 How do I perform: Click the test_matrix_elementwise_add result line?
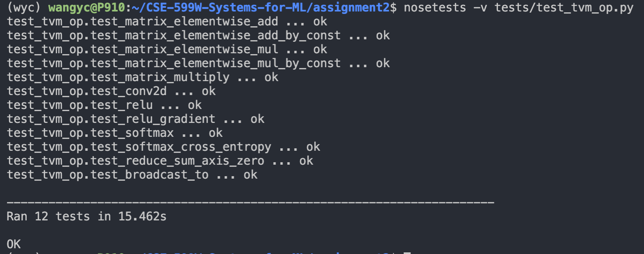point(167,22)
